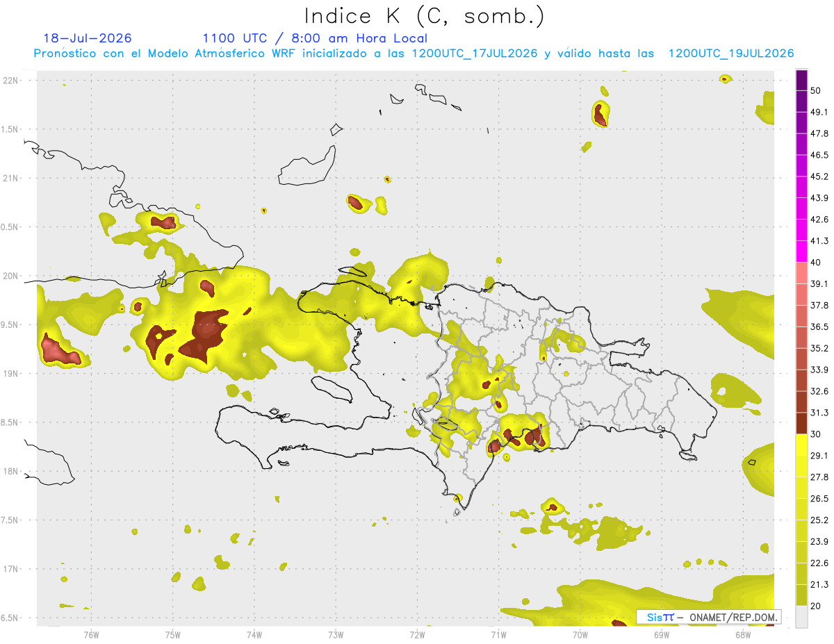Pick the magenta swatch between 40 and 41.3
Viewport: 834px width, 644px height.
pyautogui.click(x=801, y=251)
